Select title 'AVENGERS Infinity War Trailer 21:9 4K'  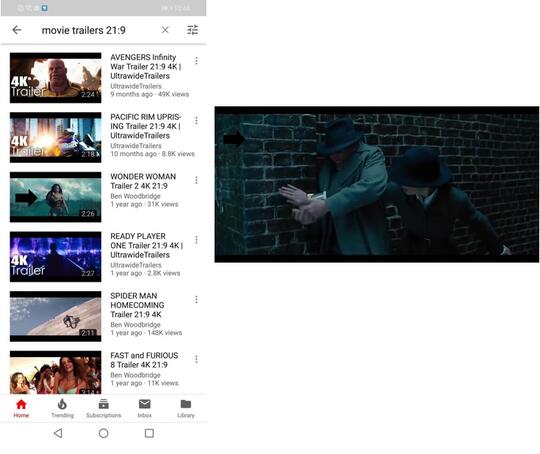146,66
